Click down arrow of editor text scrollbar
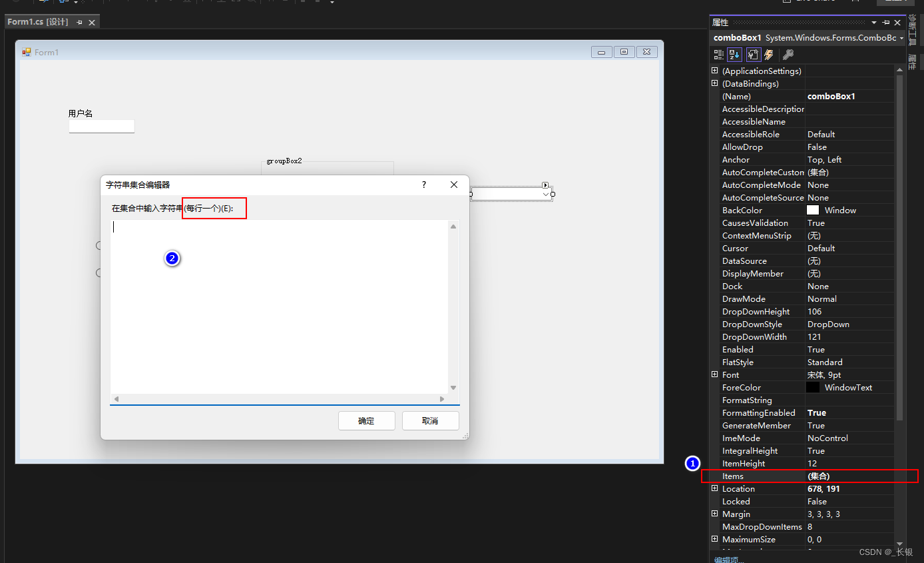924x563 pixels. (x=453, y=388)
